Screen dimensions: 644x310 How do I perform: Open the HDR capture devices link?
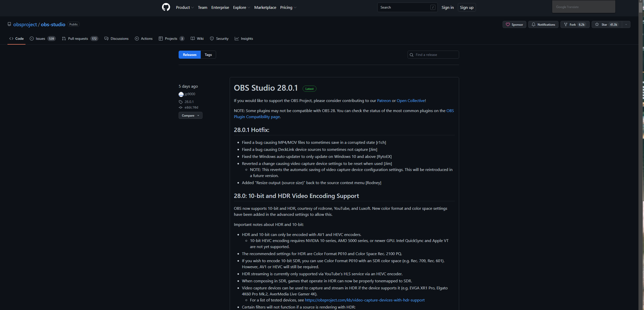point(365,300)
